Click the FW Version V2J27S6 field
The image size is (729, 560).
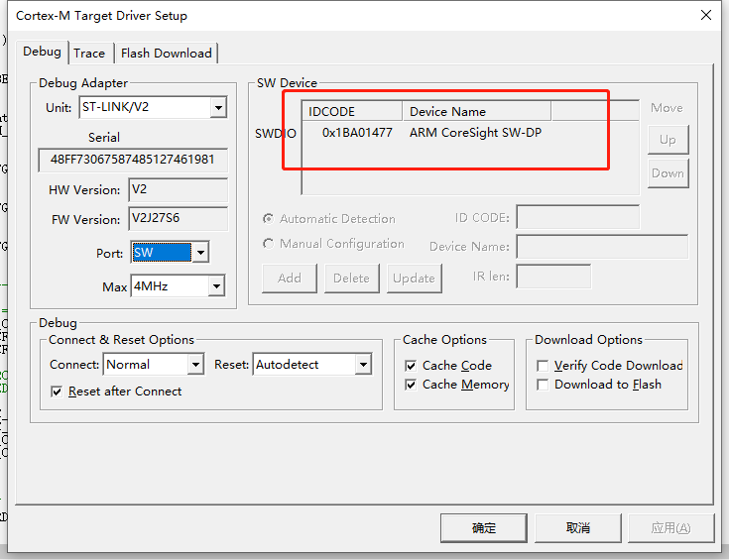179,218
